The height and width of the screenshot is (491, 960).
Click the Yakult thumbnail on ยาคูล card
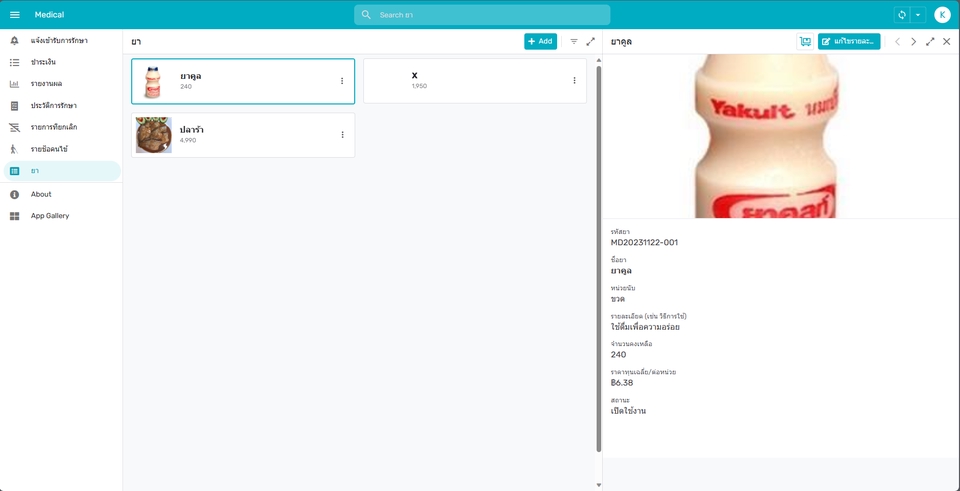(x=153, y=82)
